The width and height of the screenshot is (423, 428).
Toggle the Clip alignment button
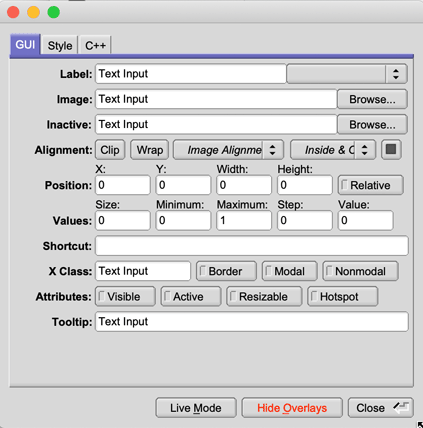pyautogui.click(x=110, y=150)
